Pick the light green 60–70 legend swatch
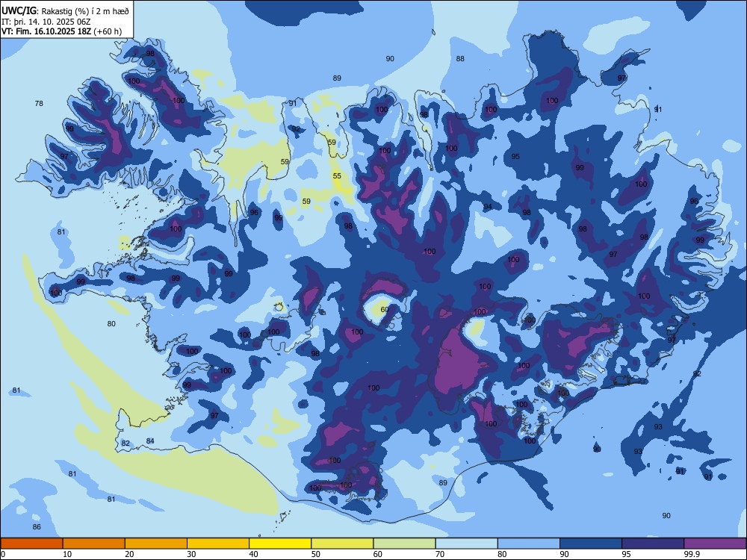This screenshot has height=560, width=747. click(404, 544)
